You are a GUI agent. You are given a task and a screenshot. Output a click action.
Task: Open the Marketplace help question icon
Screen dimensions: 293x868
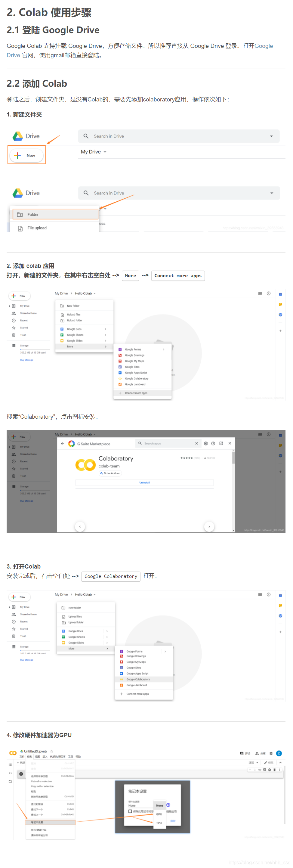click(213, 443)
